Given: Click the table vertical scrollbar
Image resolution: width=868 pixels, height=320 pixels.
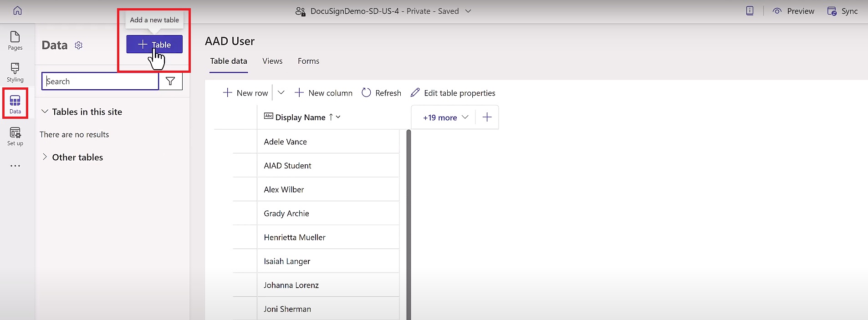Looking at the screenshot, I should click(x=408, y=223).
